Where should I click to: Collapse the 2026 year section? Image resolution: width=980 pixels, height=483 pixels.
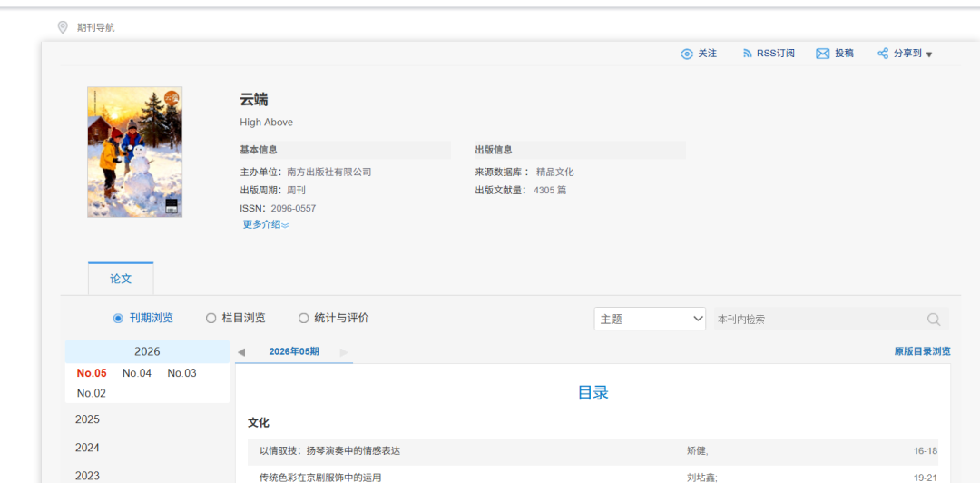coord(148,351)
